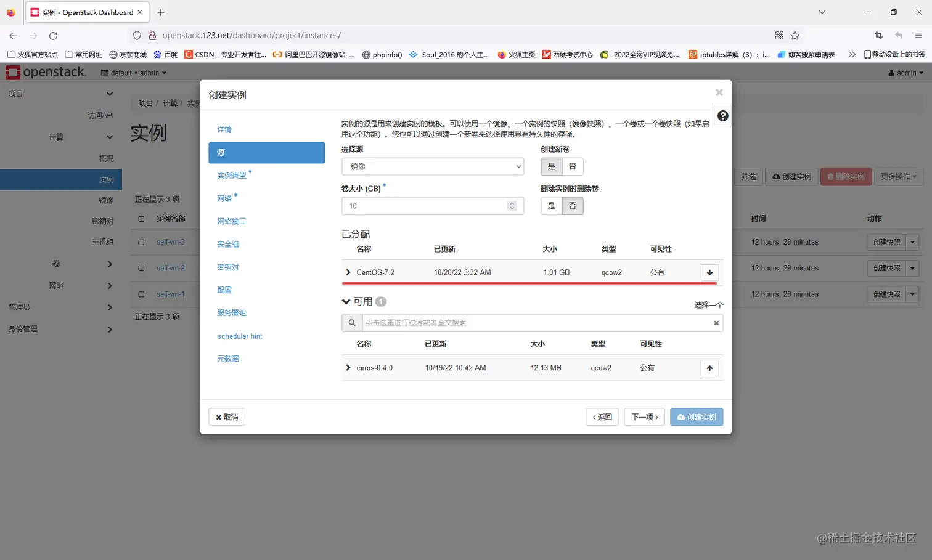932x560 pixels.
Task: Focus the 卷大小 (GB) input field
Action: [x=433, y=206]
